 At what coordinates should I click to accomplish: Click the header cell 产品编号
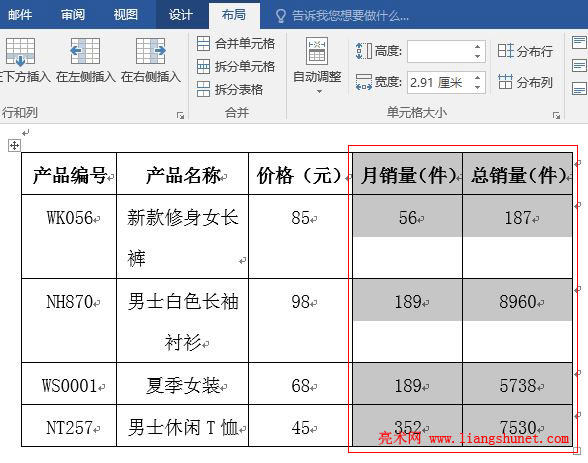coord(69,174)
